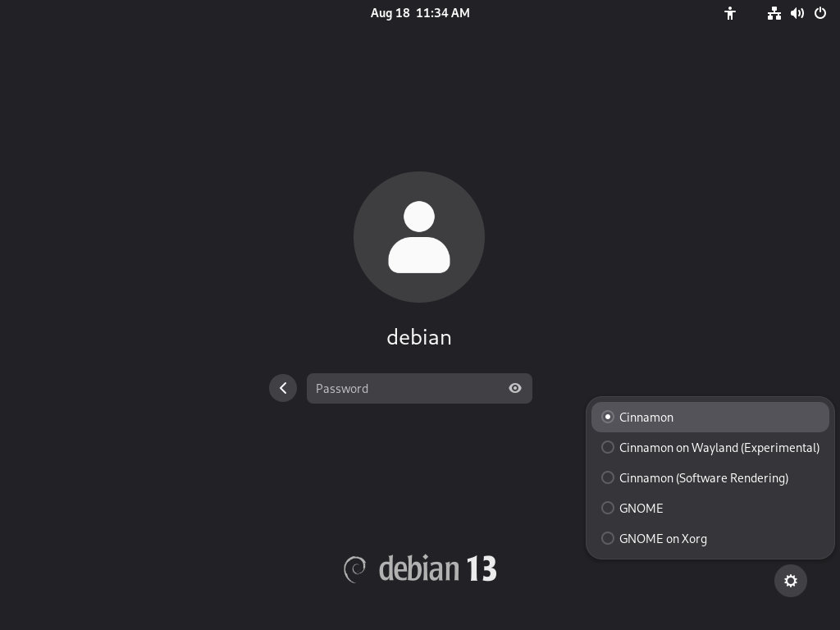Click the debian user avatar
The width and height of the screenshot is (840, 630).
419,236
